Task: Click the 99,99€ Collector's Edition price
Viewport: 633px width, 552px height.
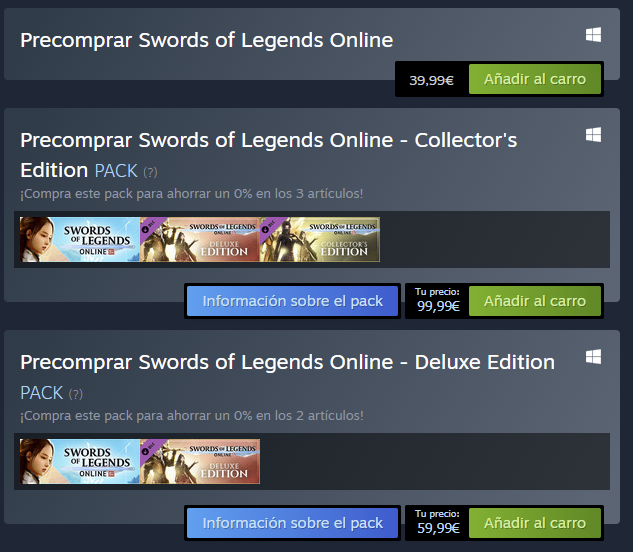Action: point(437,305)
